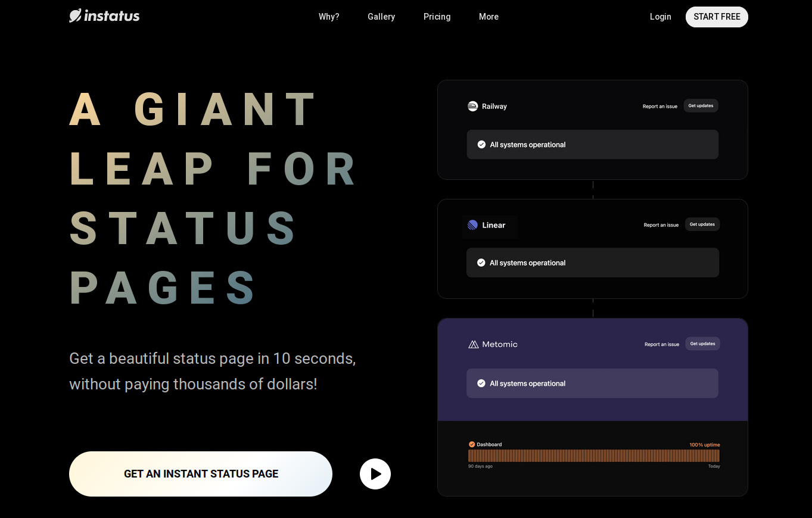Click the 'Railway' name text
The width and height of the screenshot is (812, 518).
pos(494,107)
